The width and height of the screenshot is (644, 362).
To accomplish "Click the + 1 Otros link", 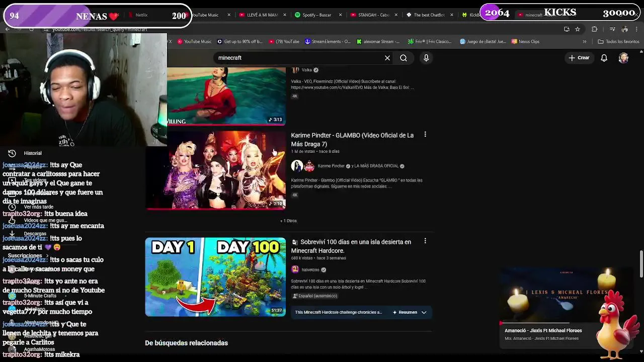I will (288, 221).
